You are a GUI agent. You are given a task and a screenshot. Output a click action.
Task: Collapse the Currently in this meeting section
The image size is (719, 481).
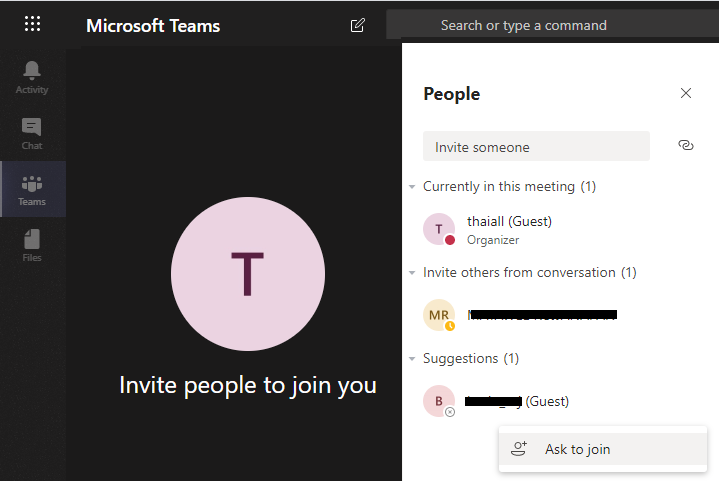coord(412,187)
